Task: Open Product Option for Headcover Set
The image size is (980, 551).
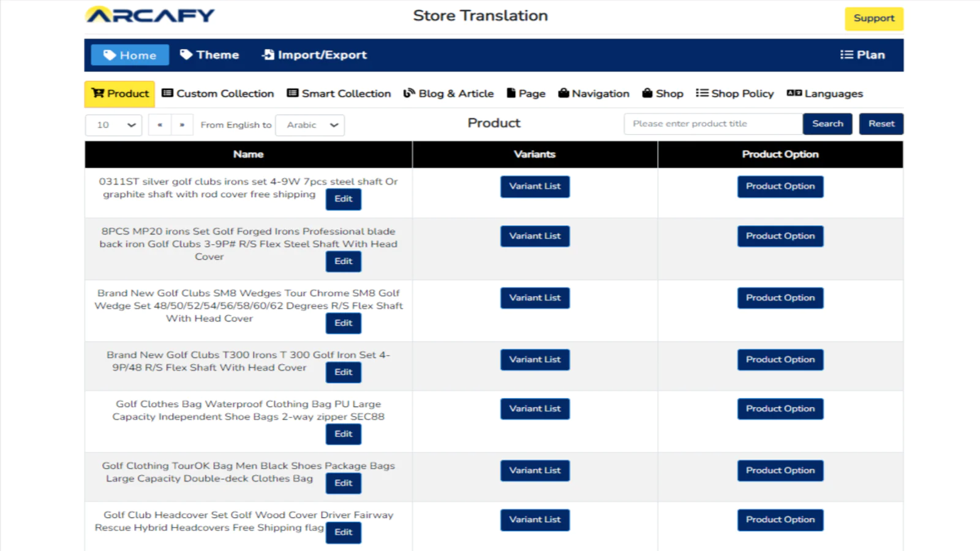Action: point(780,520)
